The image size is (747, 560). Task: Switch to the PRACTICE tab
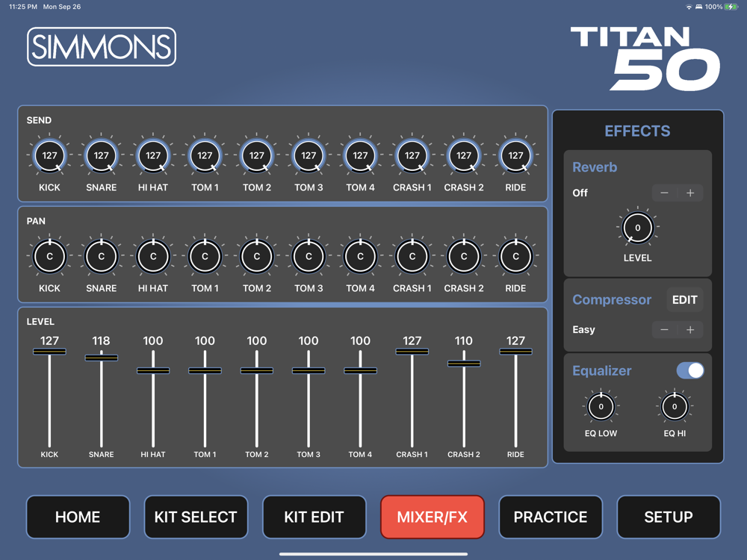tap(551, 517)
